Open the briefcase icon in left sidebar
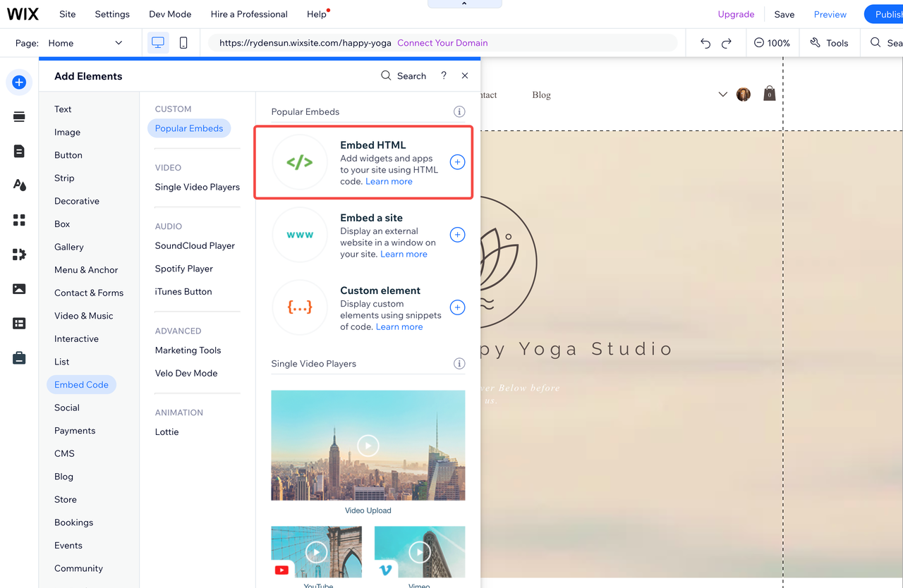 (x=19, y=358)
